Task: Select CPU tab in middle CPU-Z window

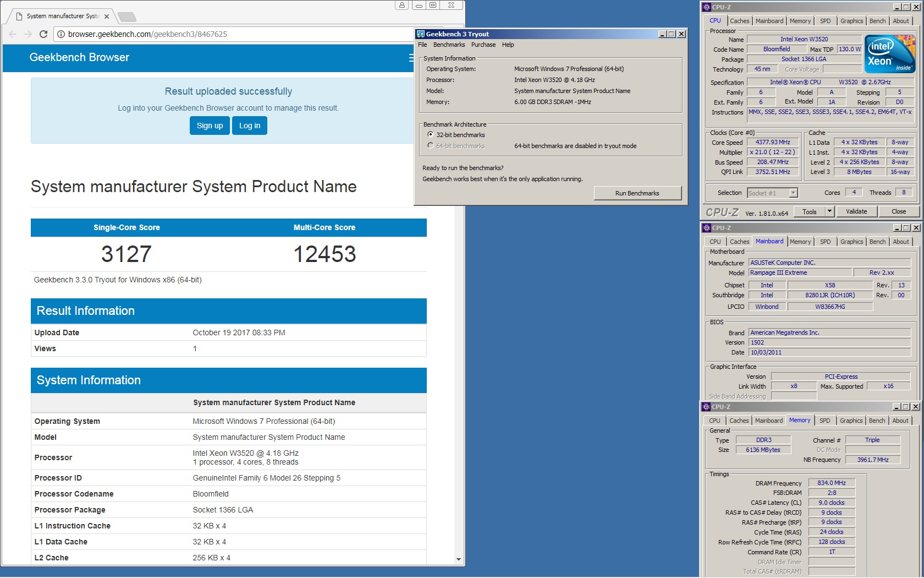Action: (x=715, y=242)
